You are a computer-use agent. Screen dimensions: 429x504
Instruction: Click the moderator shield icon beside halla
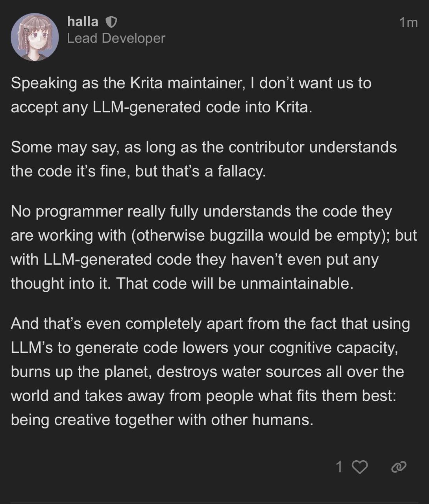pyautogui.click(x=111, y=22)
